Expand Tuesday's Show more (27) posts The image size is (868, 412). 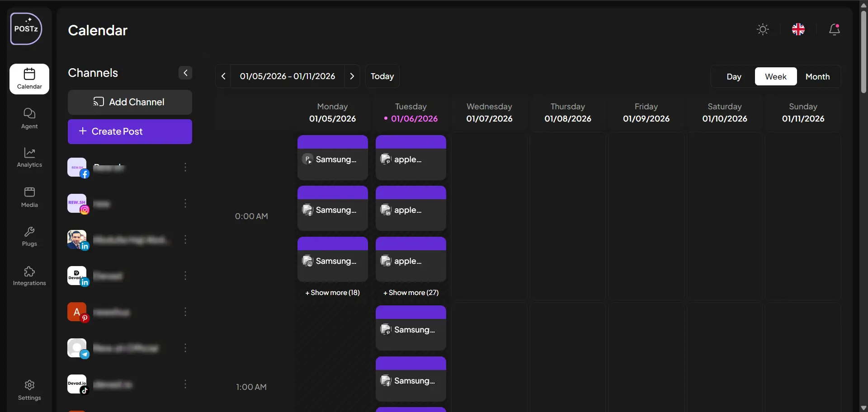coord(411,293)
